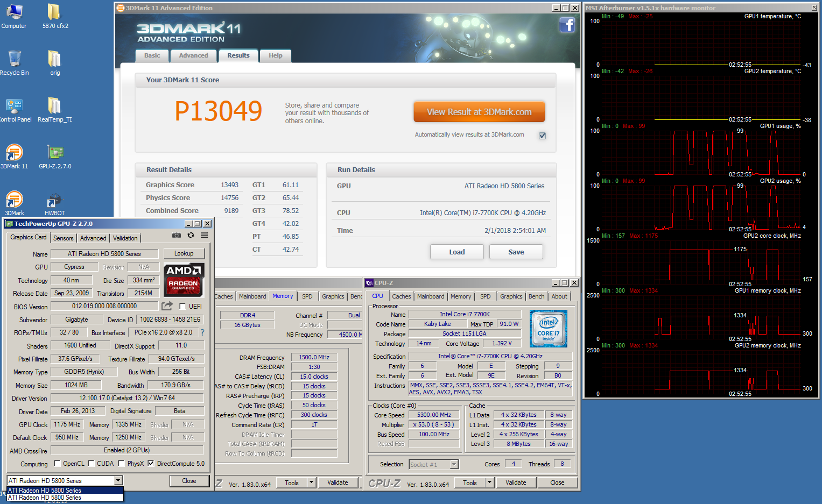
Task: Click the Bus Interface question mark icon
Action: (x=202, y=332)
